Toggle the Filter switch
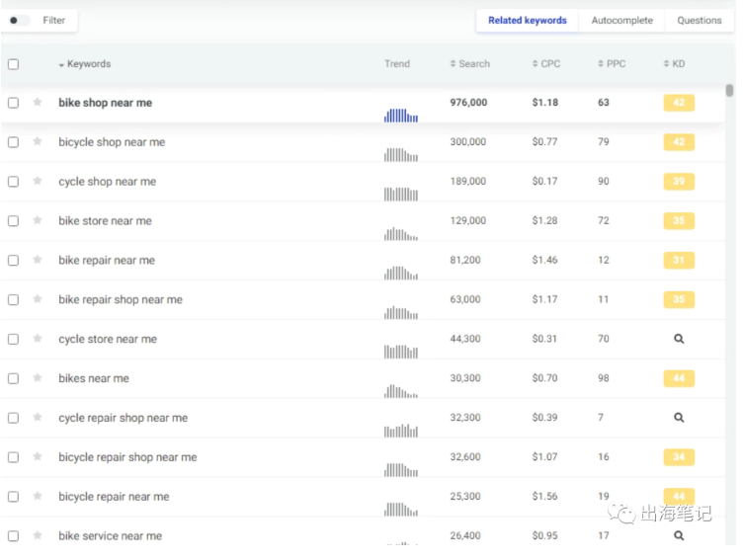 [20, 21]
